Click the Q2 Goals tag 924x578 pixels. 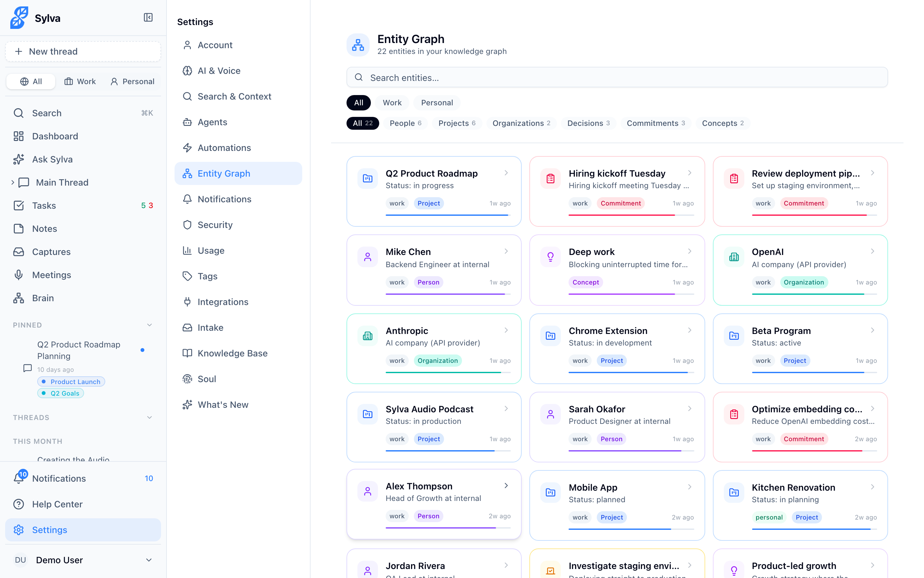(60, 393)
